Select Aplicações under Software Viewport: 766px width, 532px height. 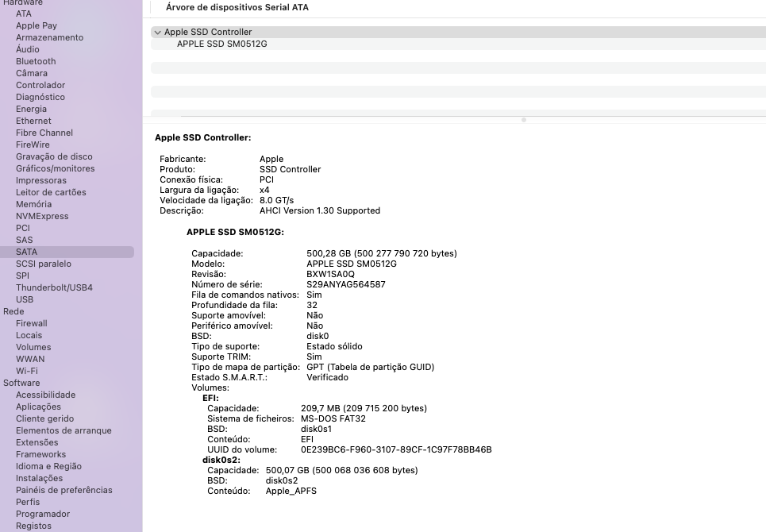pos(38,407)
